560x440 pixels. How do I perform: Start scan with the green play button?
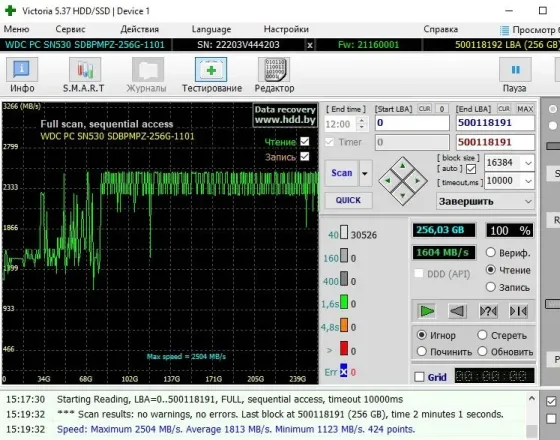[427, 311]
